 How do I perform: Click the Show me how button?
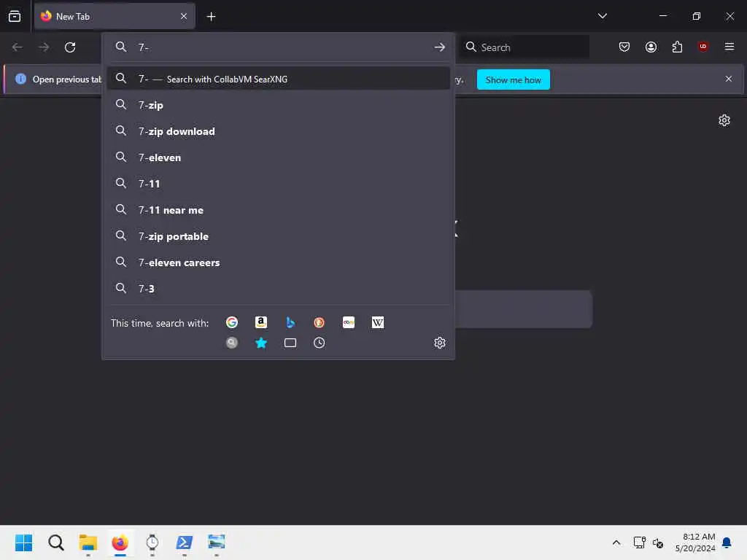(x=513, y=79)
